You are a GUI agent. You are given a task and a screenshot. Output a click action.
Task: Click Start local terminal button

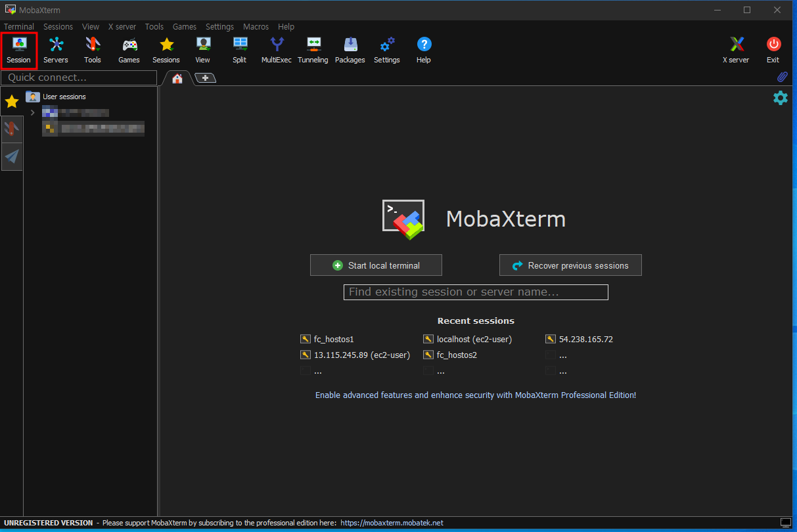pos(376,265)
